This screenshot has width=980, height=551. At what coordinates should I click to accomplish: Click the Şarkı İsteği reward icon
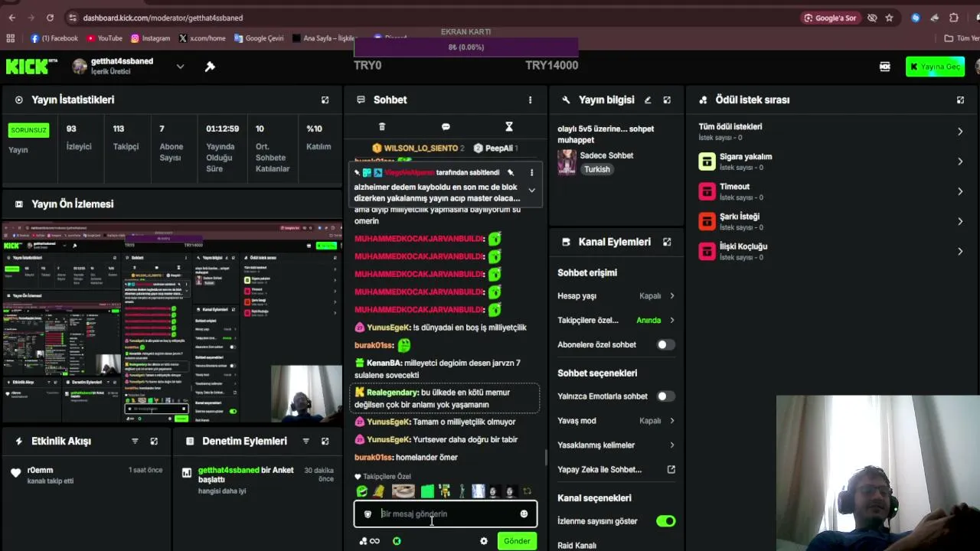707,221
